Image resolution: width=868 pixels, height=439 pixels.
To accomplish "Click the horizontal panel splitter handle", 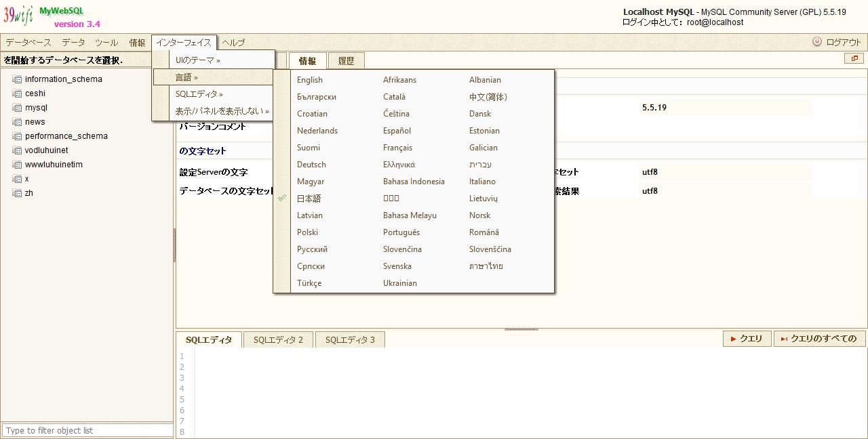I will (521, 330).
